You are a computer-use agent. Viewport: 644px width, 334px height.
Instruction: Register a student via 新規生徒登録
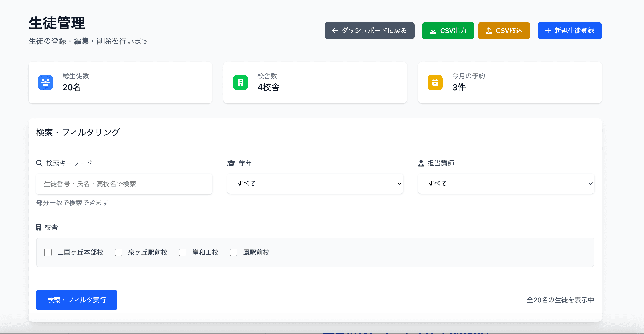click(x=570, y=30)
